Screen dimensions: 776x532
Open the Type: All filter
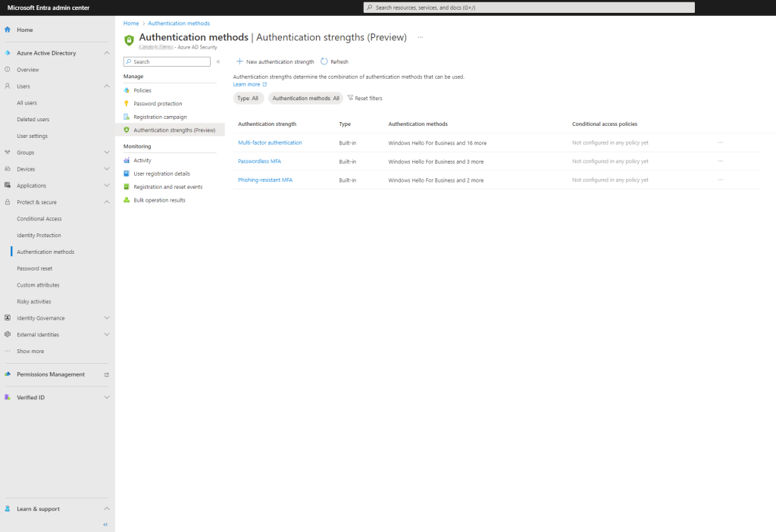coord(248,98)
